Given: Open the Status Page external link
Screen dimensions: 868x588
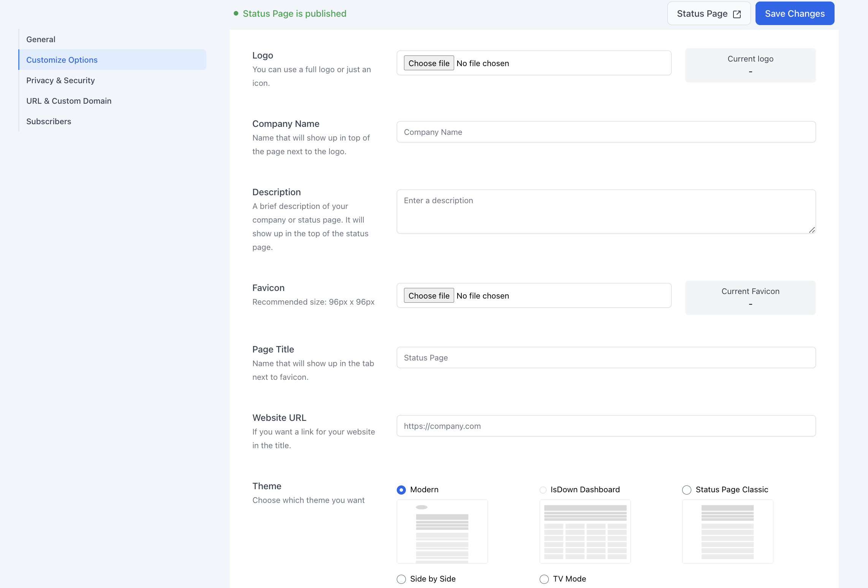Looking at the screenshot, I should click(x=708, y=14).
